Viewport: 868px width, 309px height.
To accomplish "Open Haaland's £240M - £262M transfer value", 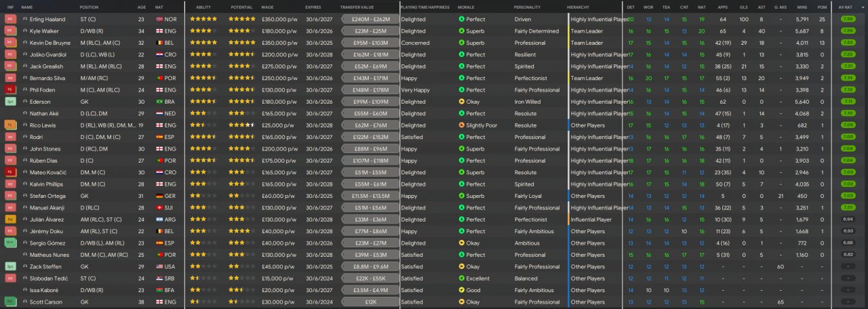I will tap(370, 20).
